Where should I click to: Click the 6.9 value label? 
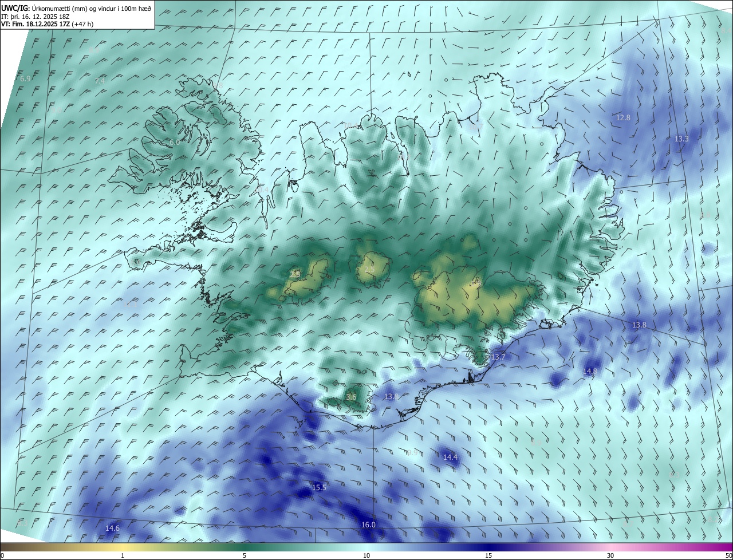pos(25,78)
